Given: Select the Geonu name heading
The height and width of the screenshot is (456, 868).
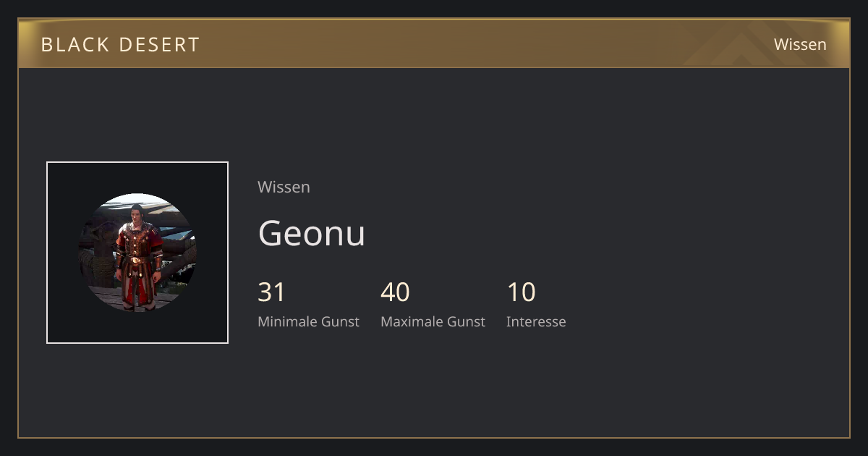Looking at the screenshot, I should tap(312, 233).
